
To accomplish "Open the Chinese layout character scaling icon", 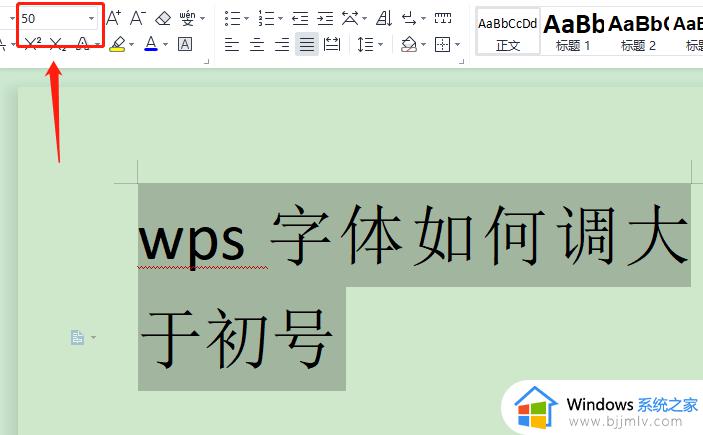I will [350, 18].
